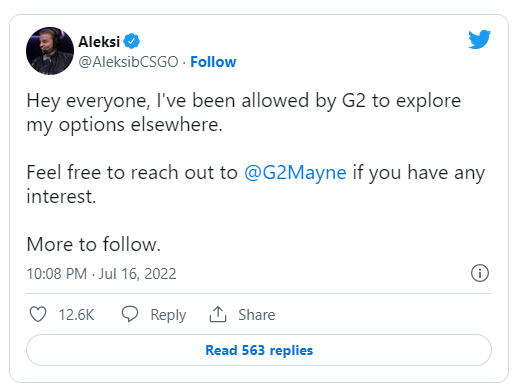
Task: Click the blue verified badge beside Aleksi
Action: (132, 41)
